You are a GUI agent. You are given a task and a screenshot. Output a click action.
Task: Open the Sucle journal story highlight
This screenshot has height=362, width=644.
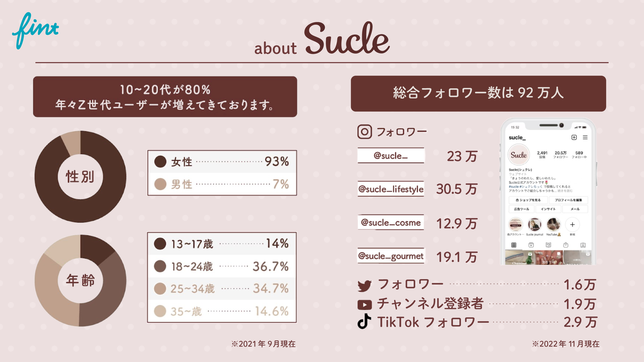pyautogui.click(x=535, y=225)
